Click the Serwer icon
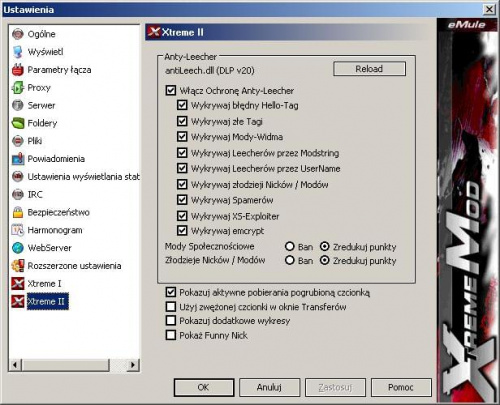500x405 pixels. tap(18, 105)
